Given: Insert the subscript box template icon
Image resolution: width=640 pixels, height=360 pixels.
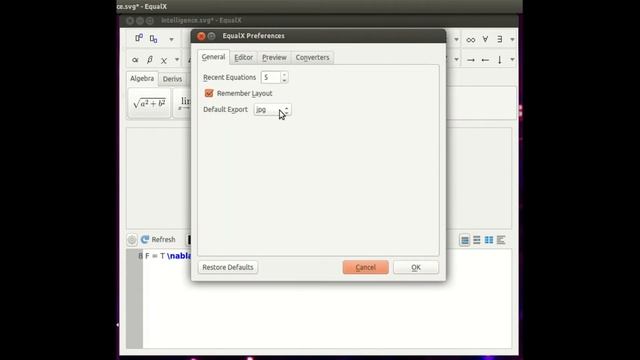Looking at the screenshot, I should tap(153, 39).
